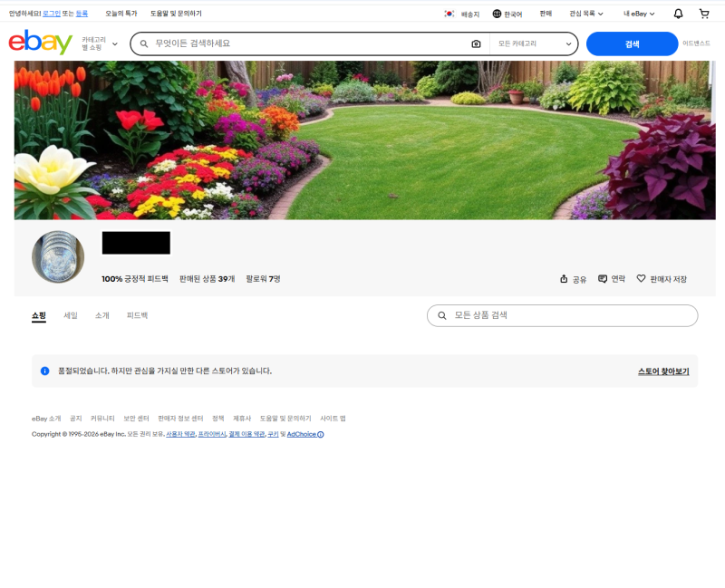Open the notifications bell icon
The height and width of the screenshot is (588, 725).
(678, 14)
